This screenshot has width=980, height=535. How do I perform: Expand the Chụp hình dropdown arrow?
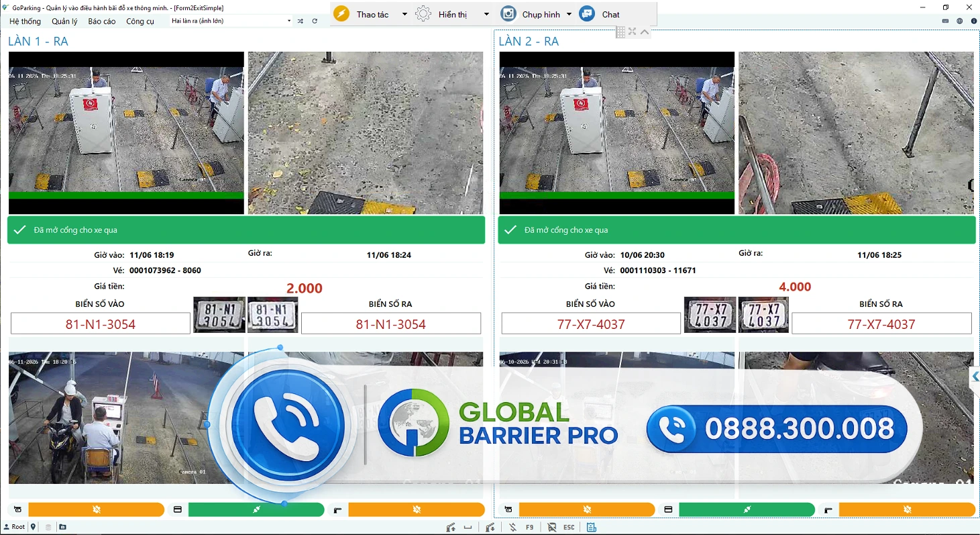pyautogui.click(x=569, y=14)
